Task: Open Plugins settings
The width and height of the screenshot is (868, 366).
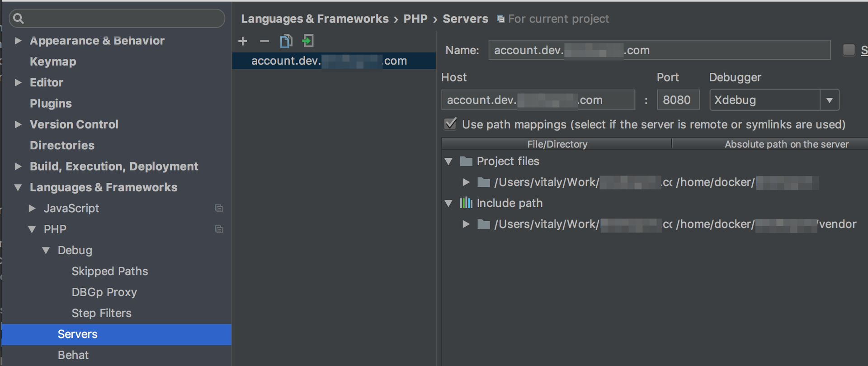Action: [51, 104]
